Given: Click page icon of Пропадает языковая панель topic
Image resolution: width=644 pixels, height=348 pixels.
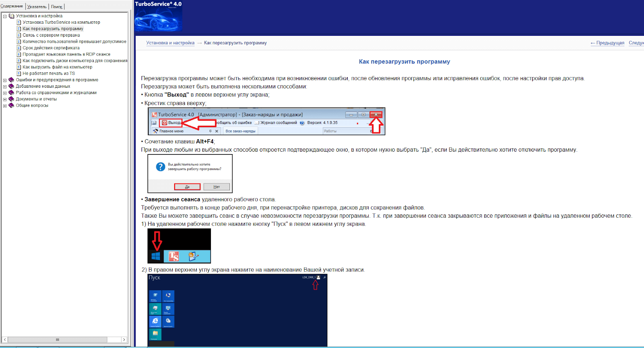Looking at the screenshot, I should click(x=19, y=54).
